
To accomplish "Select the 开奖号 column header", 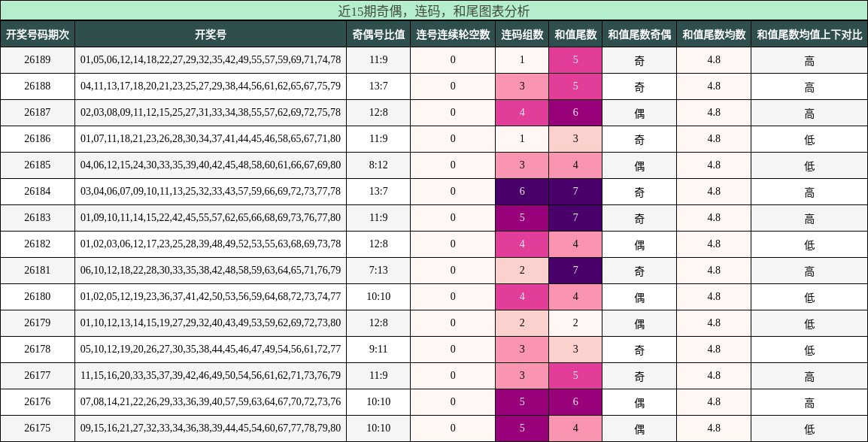I will coord(211,35).
